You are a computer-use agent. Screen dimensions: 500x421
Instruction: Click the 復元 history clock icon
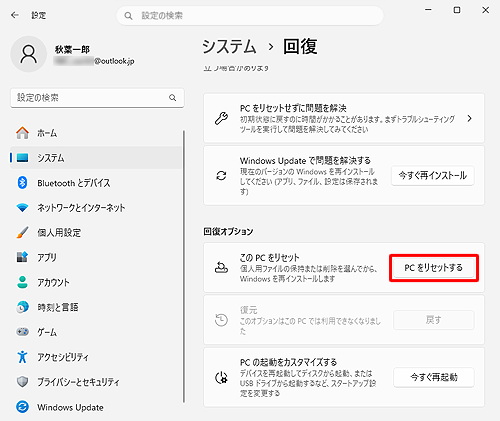pos(221,320)
